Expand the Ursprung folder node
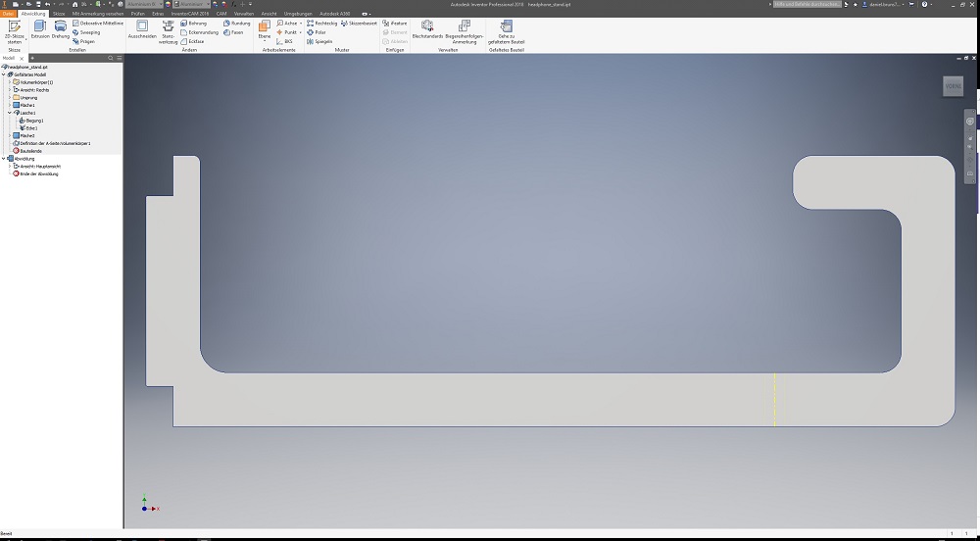 10,97
